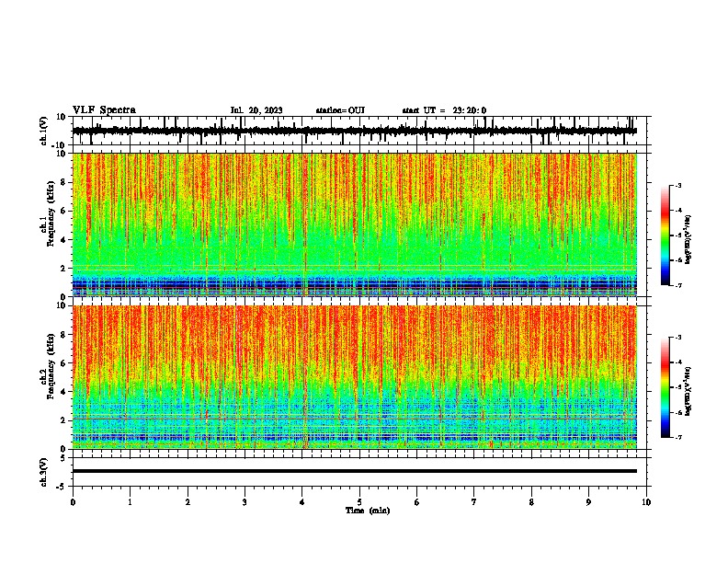728x563 pixels.
Task: Click time axis tick label "8"
Action: 531,502
